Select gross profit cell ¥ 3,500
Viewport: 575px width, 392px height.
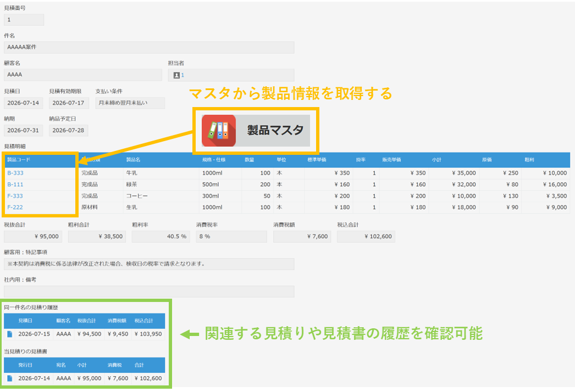coord(546,196)
